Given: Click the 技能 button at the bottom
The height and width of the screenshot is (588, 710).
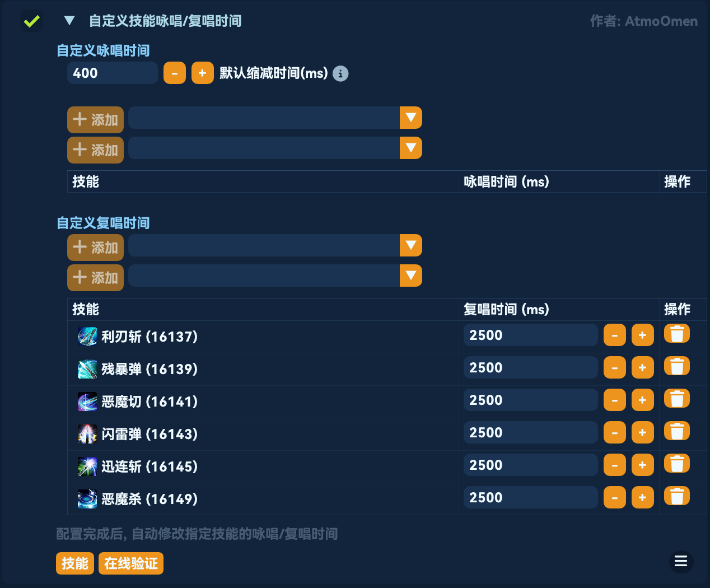Looking at the screenshot, I should [x=74, y=563].
